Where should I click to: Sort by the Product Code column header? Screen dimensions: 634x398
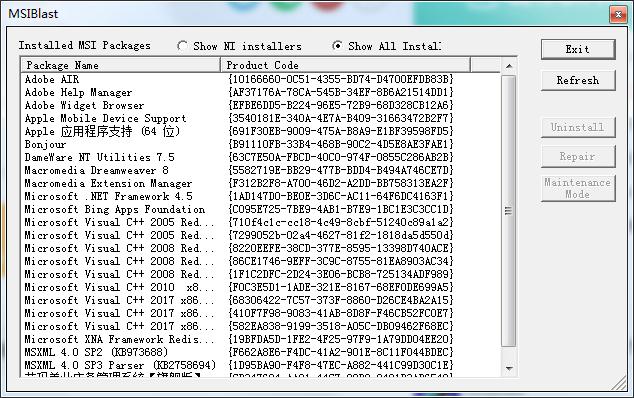(x=345, y=65)
